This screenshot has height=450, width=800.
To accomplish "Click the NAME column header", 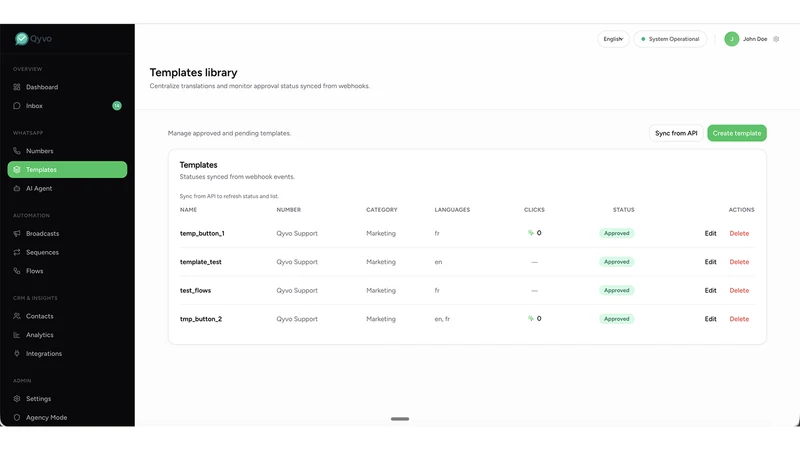I will pos(188,210).
